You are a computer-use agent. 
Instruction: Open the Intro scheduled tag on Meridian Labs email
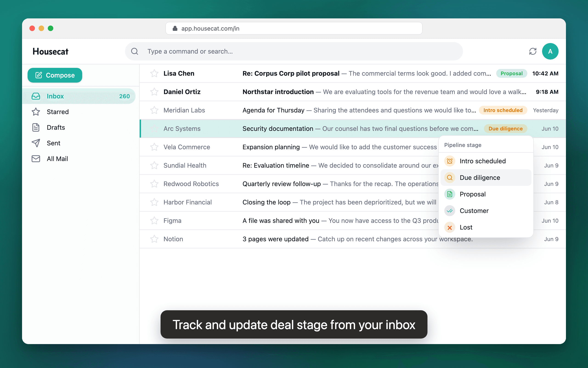point(503,110)
